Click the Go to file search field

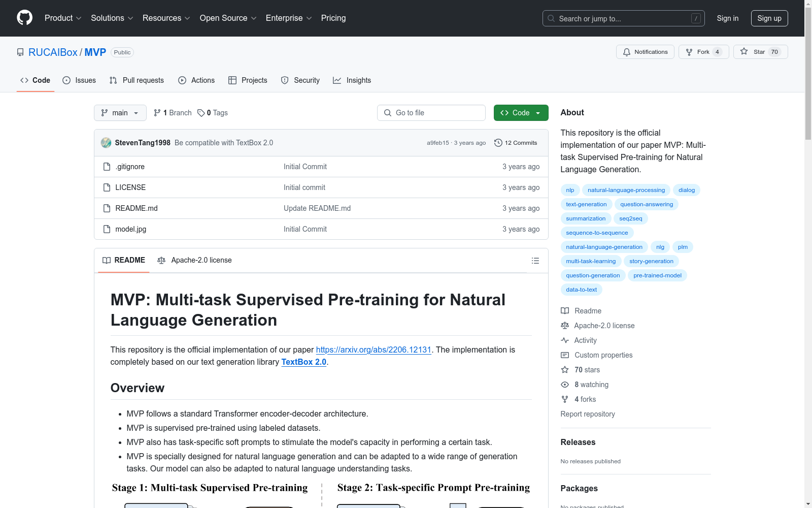[x=431, y=113]
